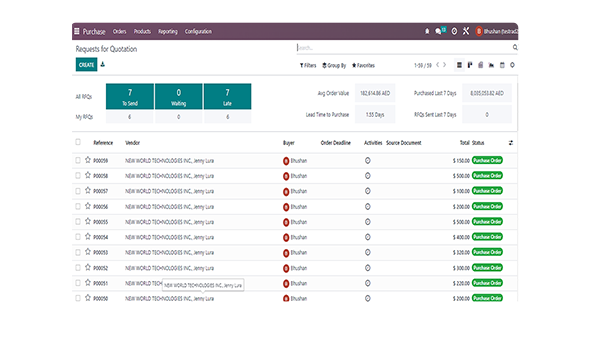
Task: Tick the checkbox for row P00055
Action: pos(78,222)
